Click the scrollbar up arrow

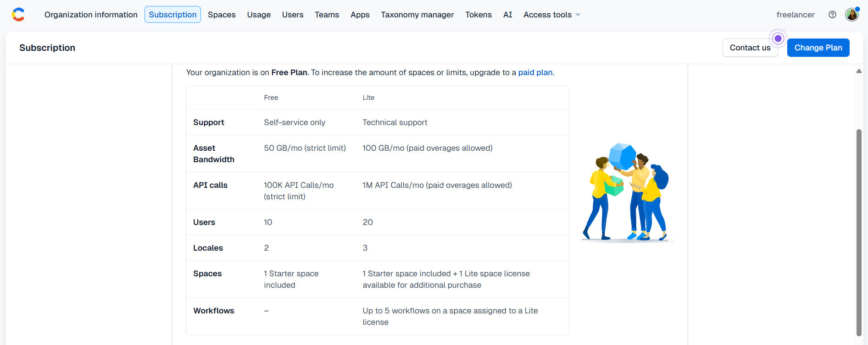point(859,71)
